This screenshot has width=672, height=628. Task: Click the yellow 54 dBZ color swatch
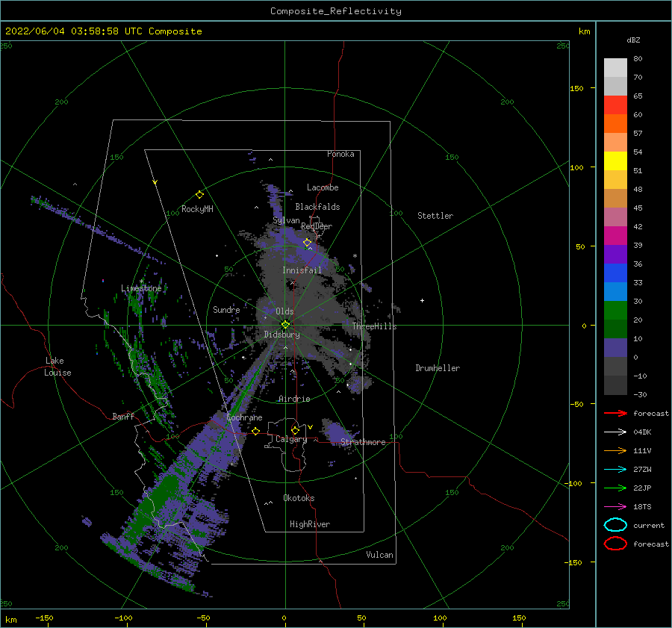tap(615, 161)
